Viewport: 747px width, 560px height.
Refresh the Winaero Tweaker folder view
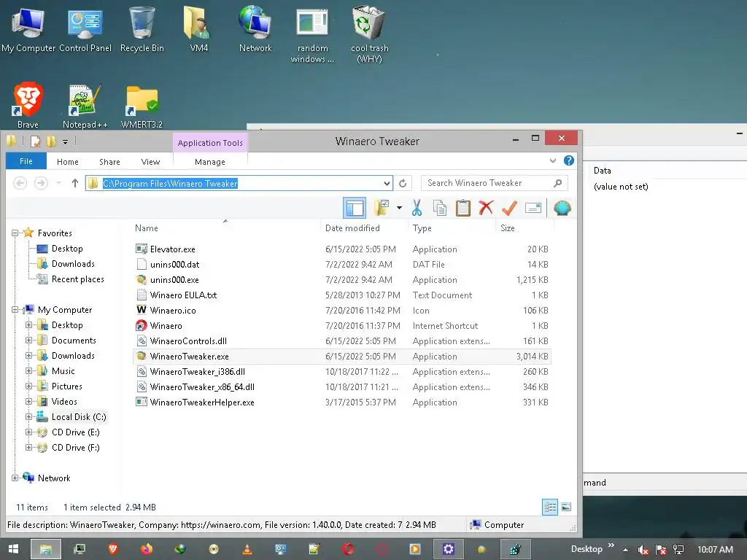tap(403, 183)
